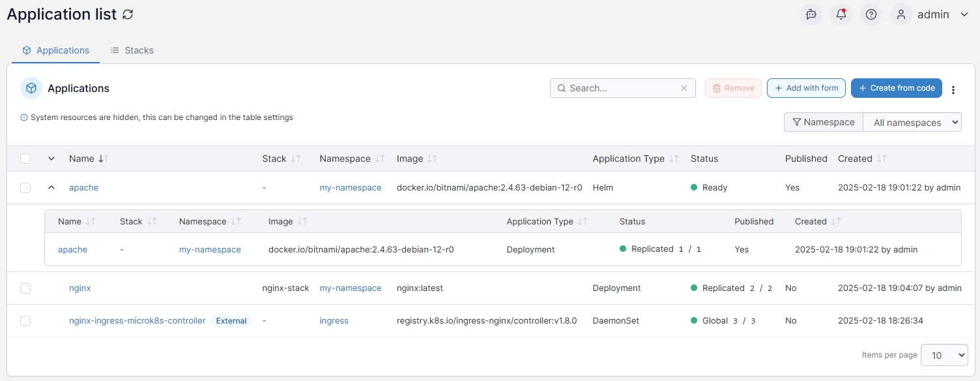Open the chat assistant icon in header

coord(811,14)
